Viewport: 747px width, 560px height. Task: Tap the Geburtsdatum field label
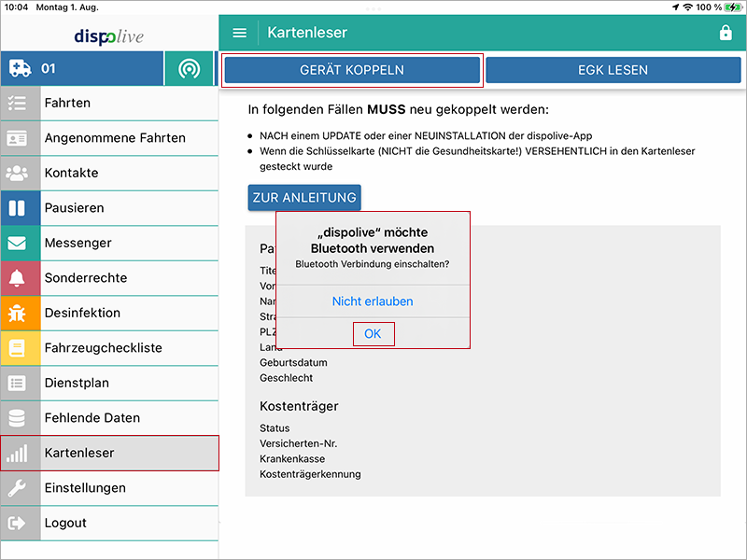[x=293, y=363]
